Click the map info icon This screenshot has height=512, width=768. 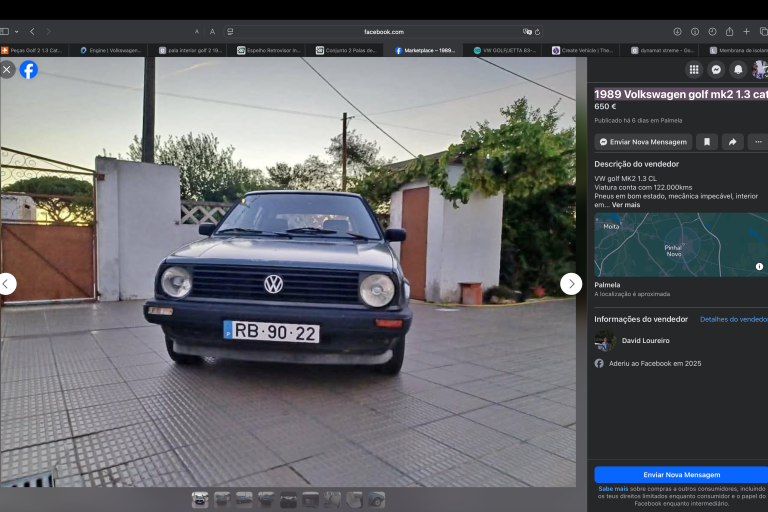coord(759,267)
